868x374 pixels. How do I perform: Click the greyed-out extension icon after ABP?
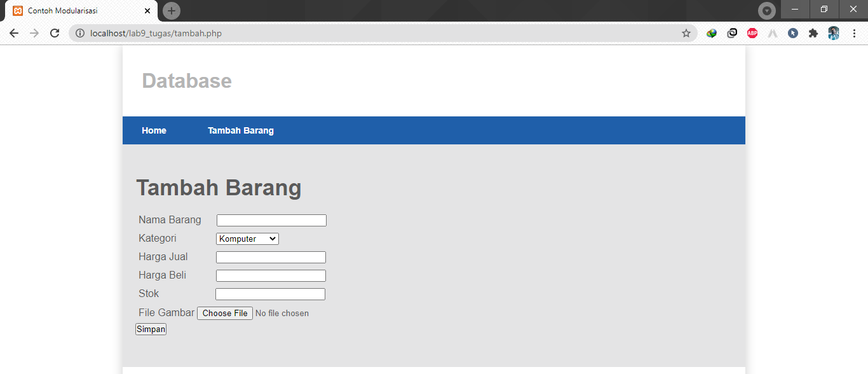point(773,33)
